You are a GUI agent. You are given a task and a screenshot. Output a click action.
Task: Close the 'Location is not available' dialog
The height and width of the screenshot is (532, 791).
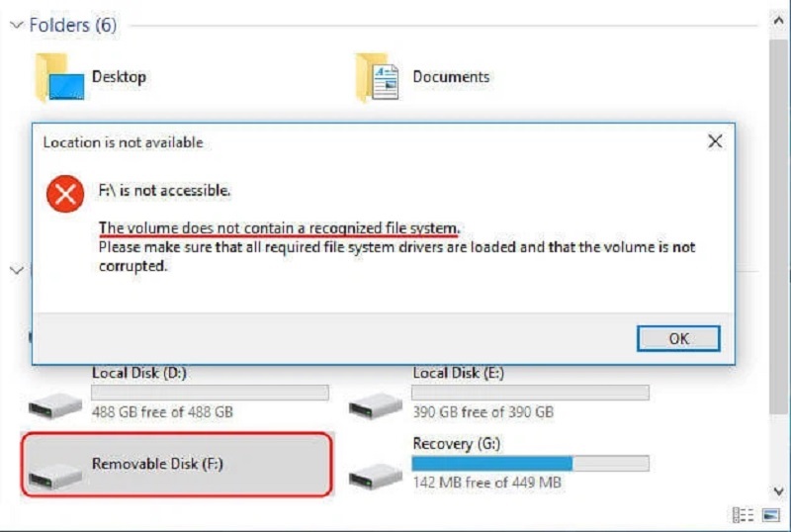pyautogui.click(x=715, y=142)
